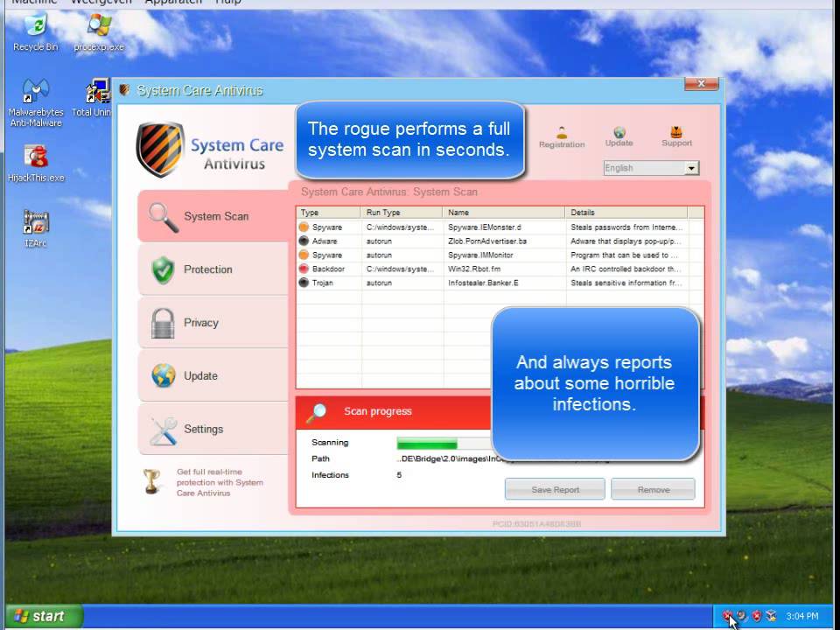
Task: Click the Remove button
Action: (653, 489)
